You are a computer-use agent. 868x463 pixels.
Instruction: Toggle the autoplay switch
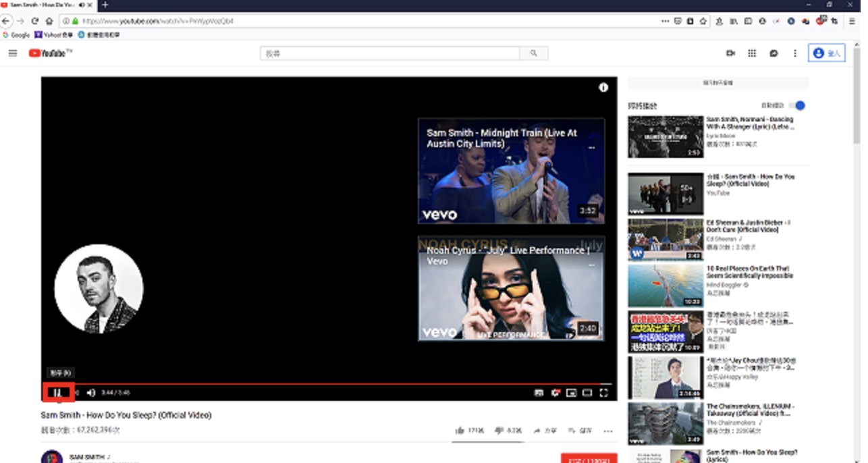click(798, 105)
